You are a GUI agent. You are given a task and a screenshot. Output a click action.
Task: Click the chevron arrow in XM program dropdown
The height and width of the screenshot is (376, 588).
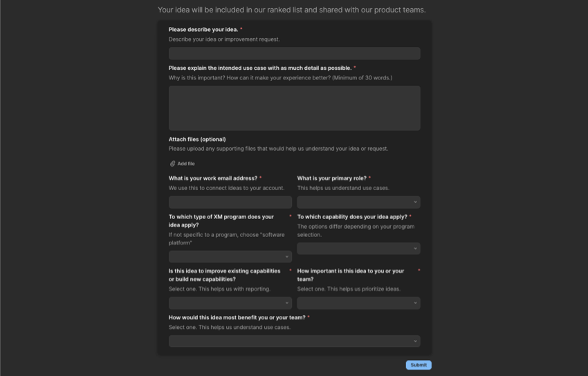(286, 257)
